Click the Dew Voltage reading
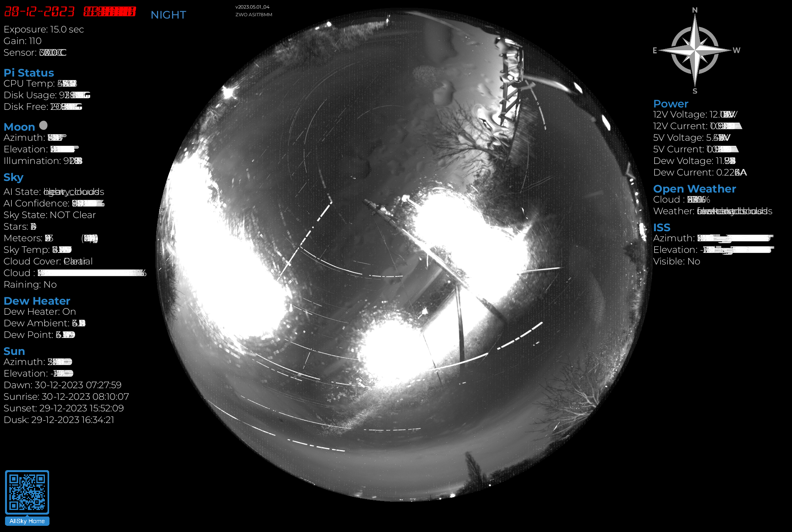Viewport: 792px width, 532px height. (695, 161)
